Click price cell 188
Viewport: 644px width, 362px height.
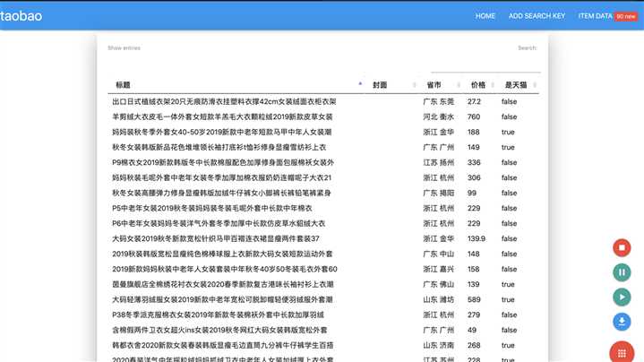pyautogui.click(x=473, y=132)
